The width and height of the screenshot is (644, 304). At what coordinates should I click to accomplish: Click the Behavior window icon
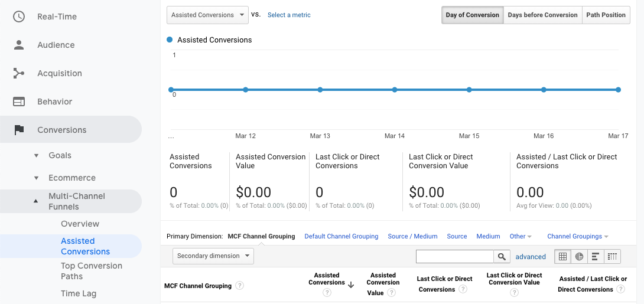[x=19, y=102]
